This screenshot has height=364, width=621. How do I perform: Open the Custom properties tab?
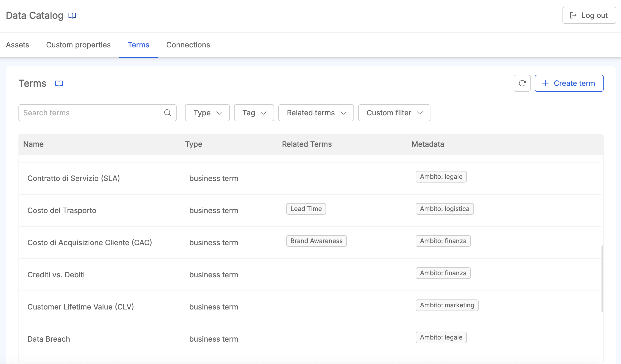(x=78, y=45)
